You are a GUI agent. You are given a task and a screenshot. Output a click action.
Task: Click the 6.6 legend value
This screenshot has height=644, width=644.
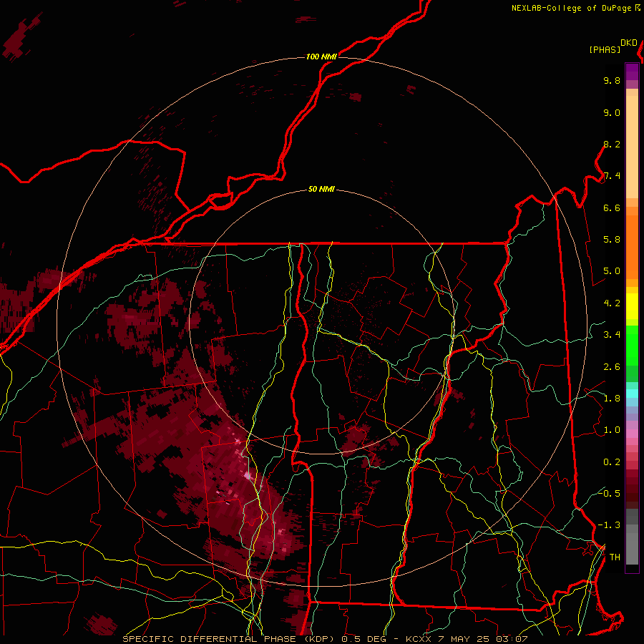pyautogui.click(x=612, y=208)
